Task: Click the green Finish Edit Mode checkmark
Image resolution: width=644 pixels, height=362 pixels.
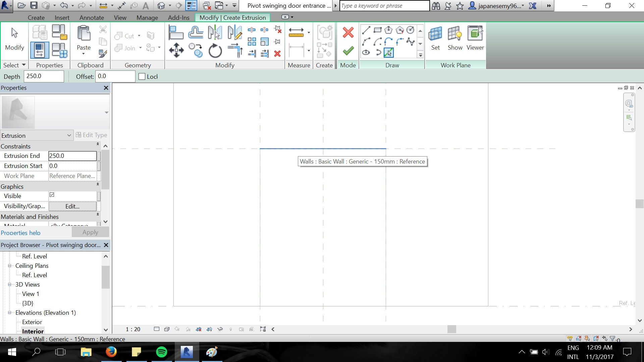Action: [348, 51]
